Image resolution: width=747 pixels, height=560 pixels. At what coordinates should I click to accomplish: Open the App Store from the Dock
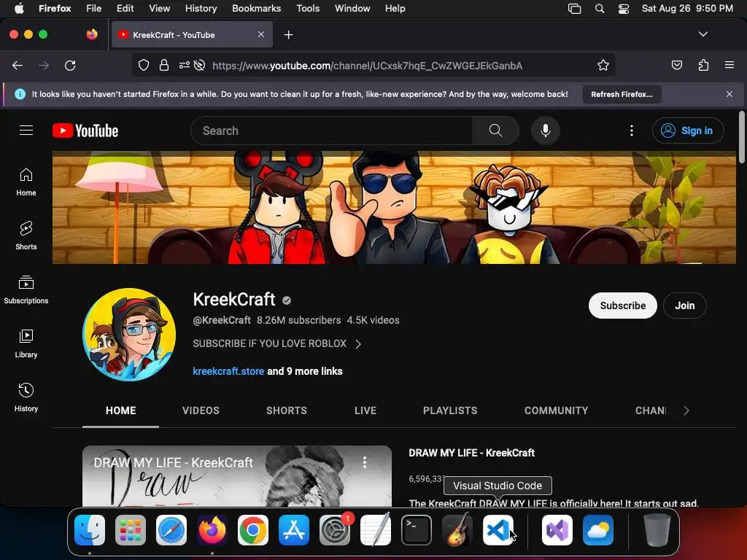point(294,530)
